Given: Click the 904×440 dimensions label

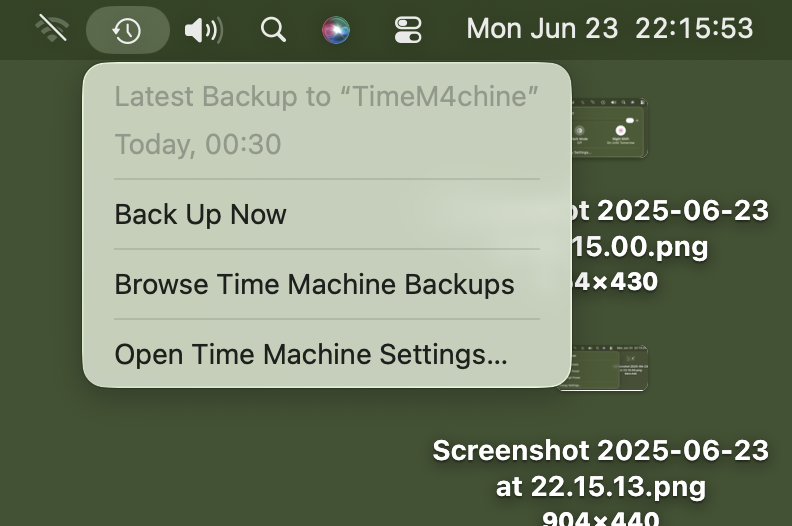Looking at the screenshot, I should point(600,517).
